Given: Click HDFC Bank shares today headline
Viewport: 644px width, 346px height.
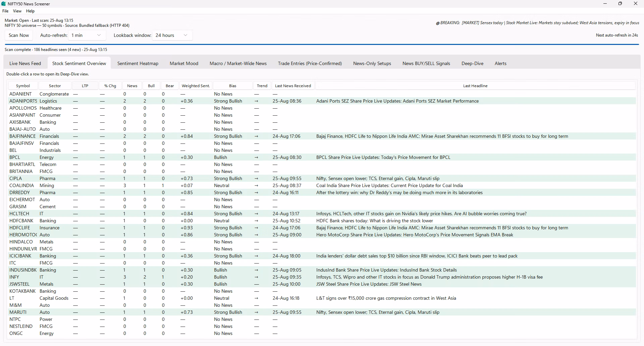Looking at the screenshot, I should coord(375,221).
